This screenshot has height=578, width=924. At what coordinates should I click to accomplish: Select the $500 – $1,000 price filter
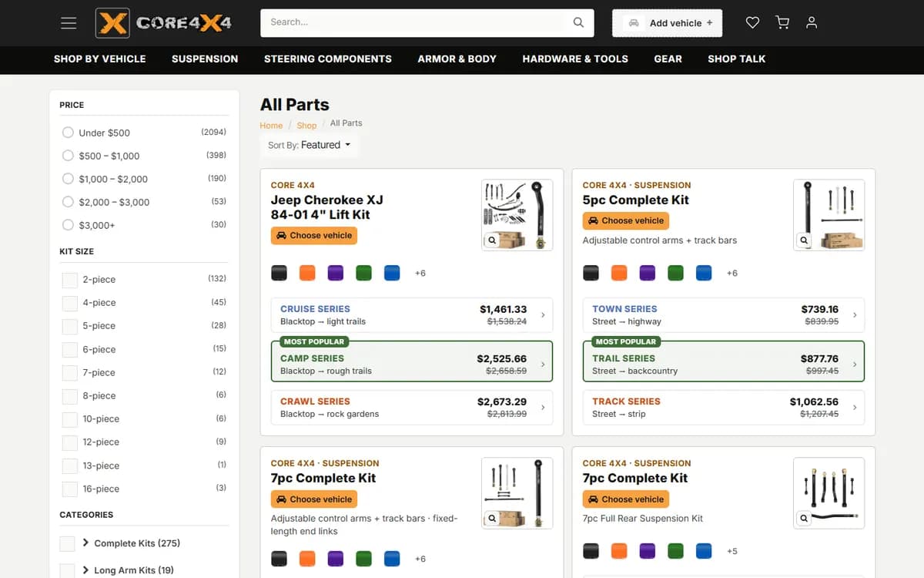68,156
